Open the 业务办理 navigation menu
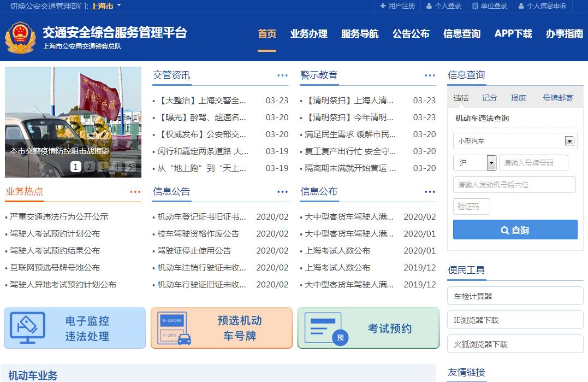Viewport: 588px width, 382px height. point(308,34)
